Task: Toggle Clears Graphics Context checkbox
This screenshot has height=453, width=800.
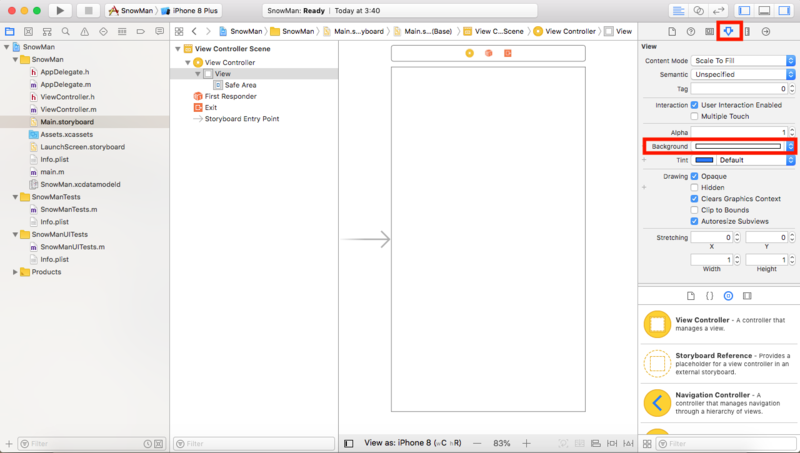Action: 694,199
